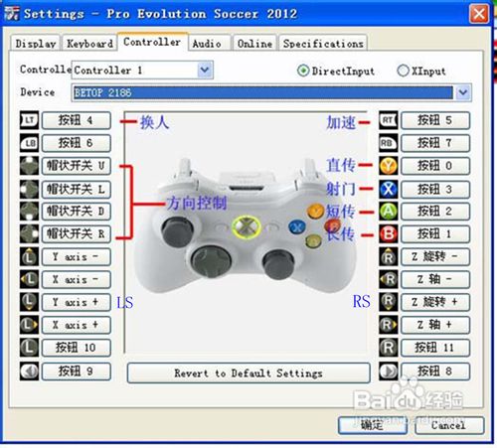Click the 帽状开关 R mapping button
This screenshot has height=448, width=497.
click(x=77, y=233)
